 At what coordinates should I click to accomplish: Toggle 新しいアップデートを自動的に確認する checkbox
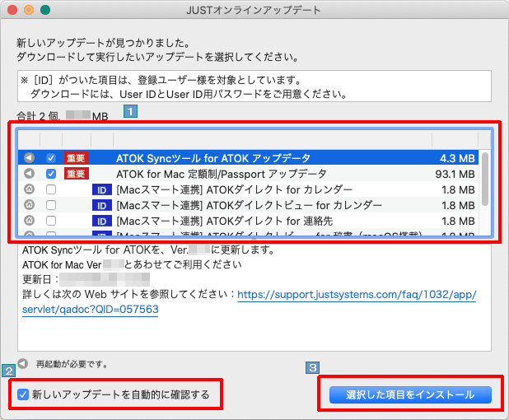click(x=23, y=394)
